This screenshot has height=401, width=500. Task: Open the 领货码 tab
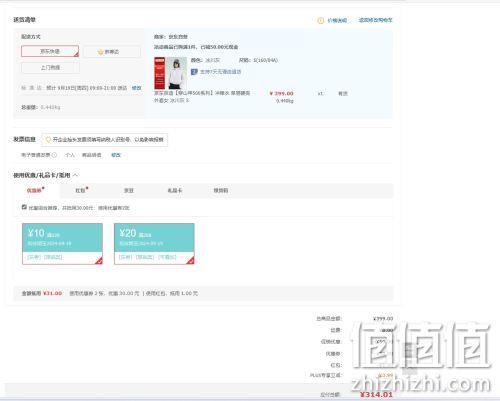click(221, 190)
